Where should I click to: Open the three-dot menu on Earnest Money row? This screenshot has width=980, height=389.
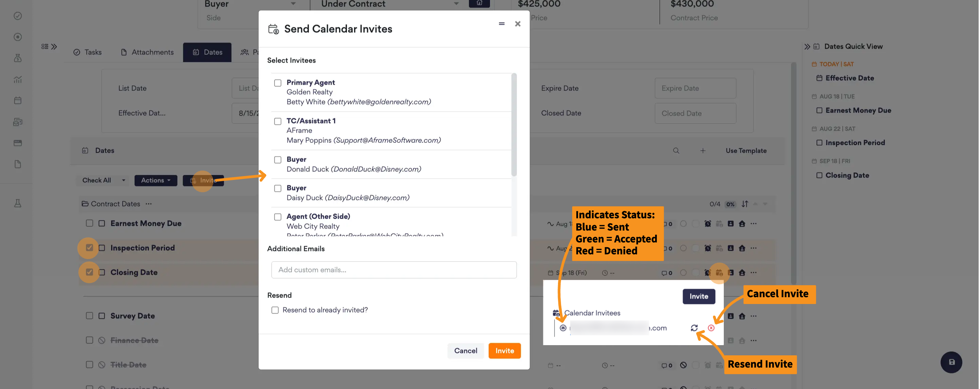(753, 223)
